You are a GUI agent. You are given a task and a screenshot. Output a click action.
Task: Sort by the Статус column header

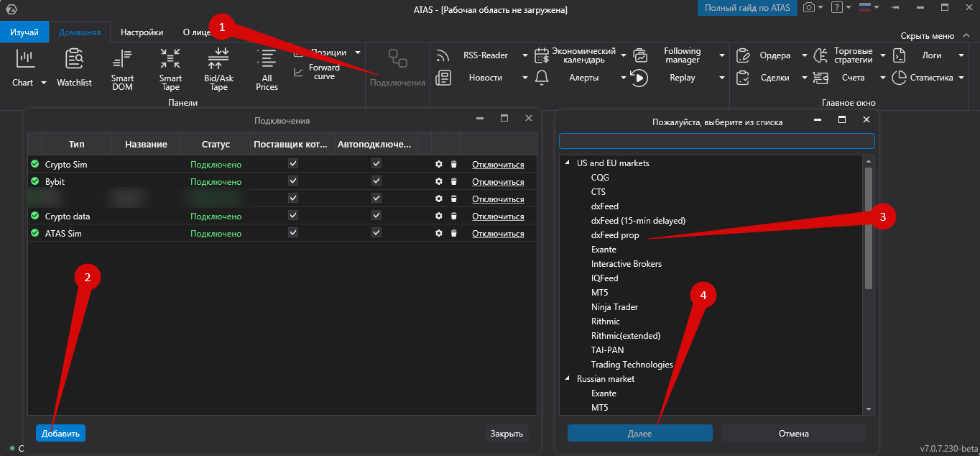click(216, 144)
